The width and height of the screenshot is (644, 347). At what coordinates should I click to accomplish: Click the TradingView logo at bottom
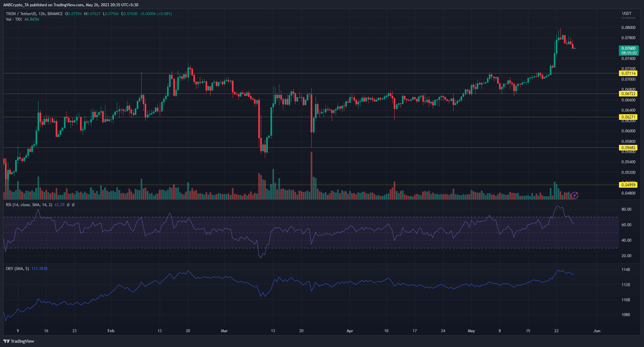click(x=19, y=341)
